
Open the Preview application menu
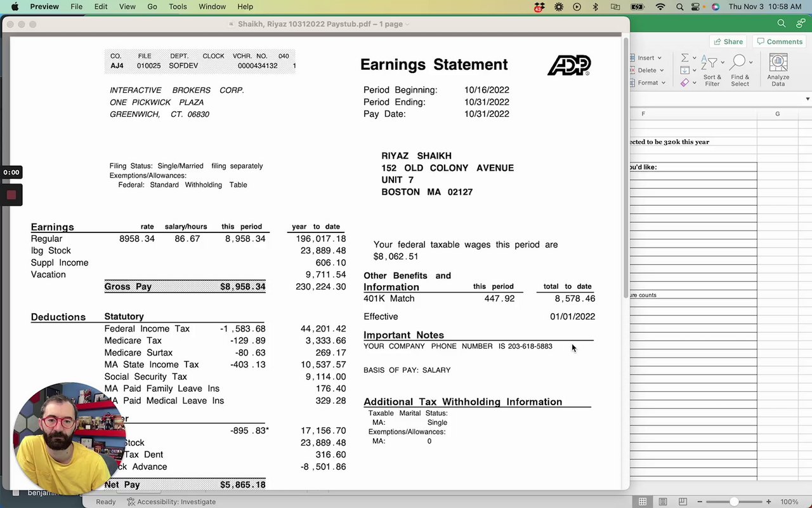44,6
